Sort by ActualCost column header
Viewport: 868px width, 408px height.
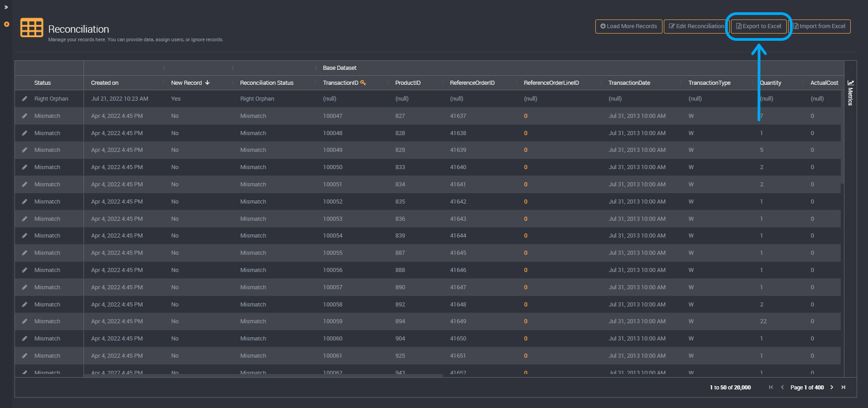824,83
